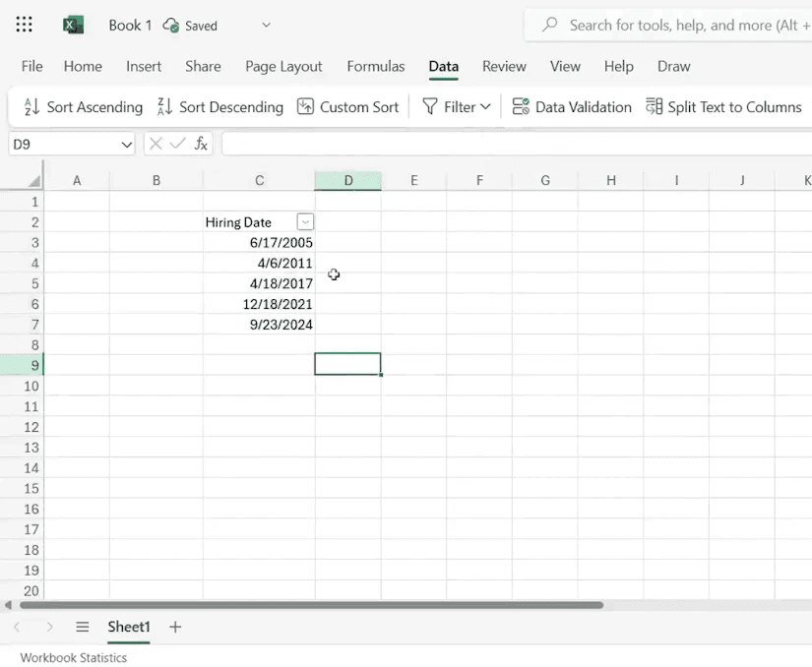Click the Select All corner triangle

click(34, 181)
